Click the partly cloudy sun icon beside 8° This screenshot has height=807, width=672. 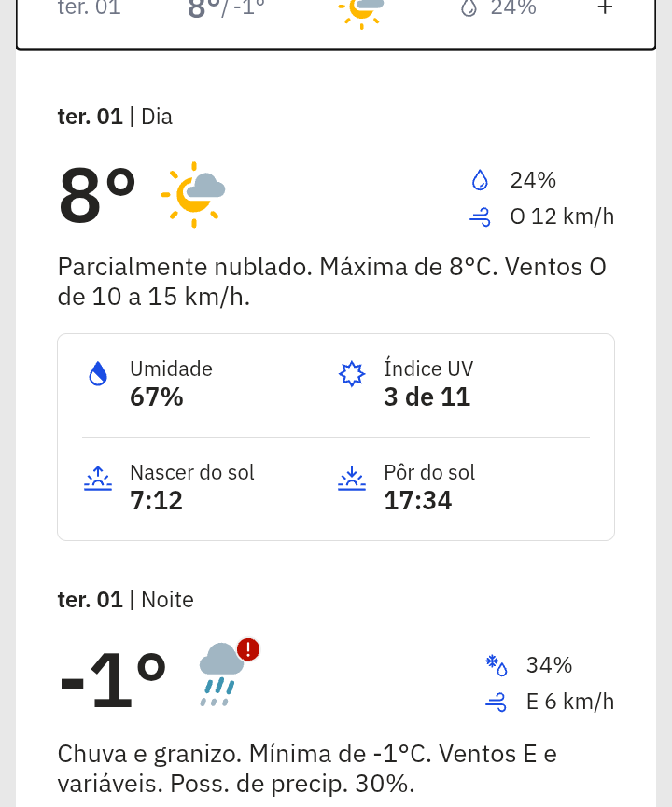pyautogui.click(x=193, y=195)
